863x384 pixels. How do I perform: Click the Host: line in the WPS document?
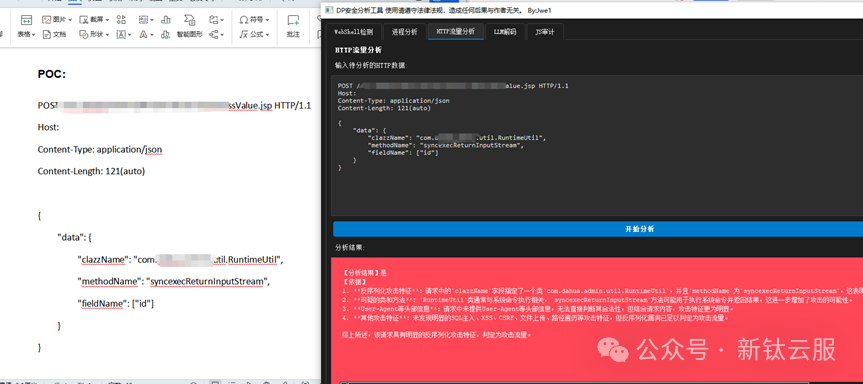point(48,128)
